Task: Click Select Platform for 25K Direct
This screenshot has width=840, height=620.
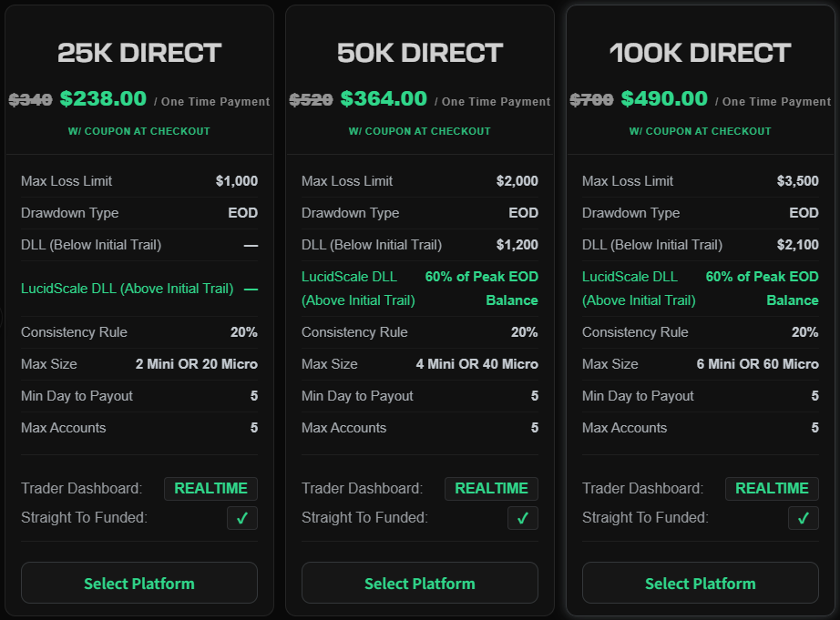Action: point(139,584)
